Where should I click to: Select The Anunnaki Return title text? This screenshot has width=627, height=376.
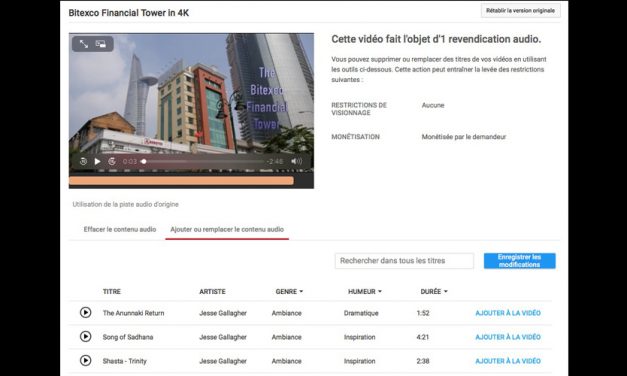pyautogui.click(x=134, y=313)
